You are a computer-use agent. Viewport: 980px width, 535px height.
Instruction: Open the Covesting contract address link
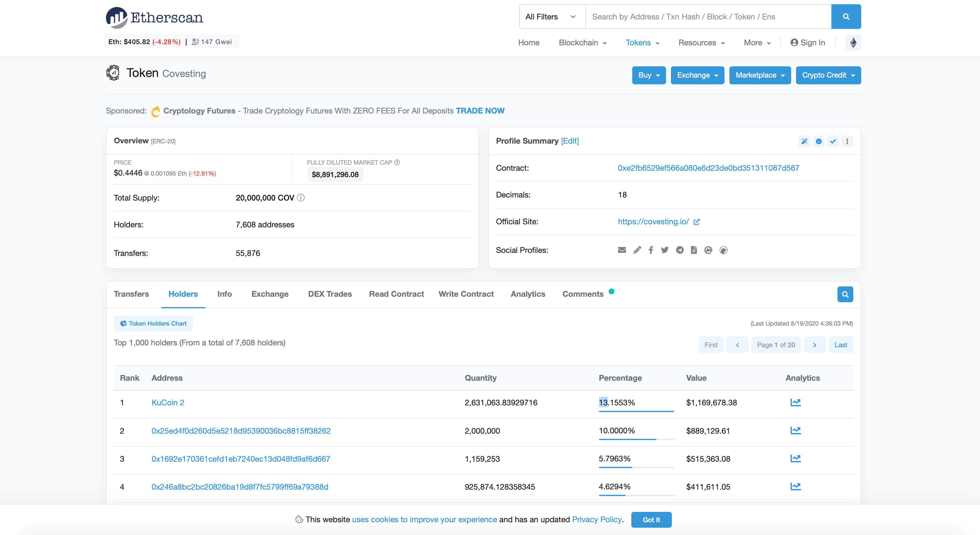coord(708,168)
